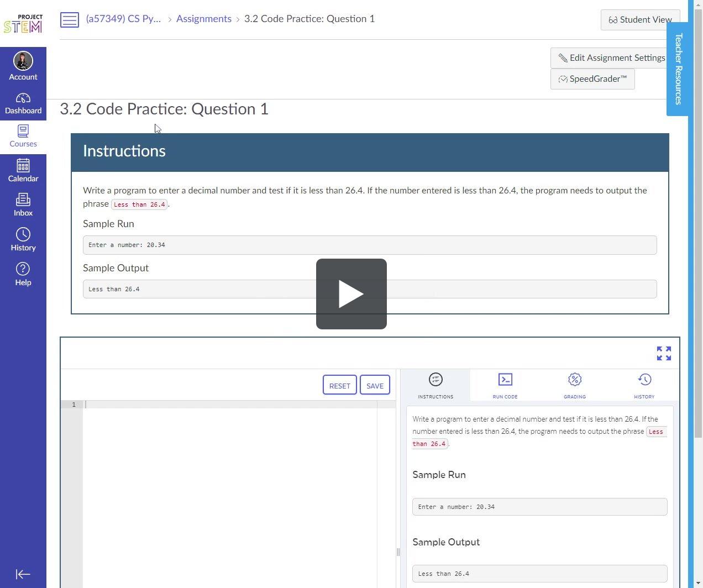Open the Dashboard from the sidebar

tap(23, 103)
